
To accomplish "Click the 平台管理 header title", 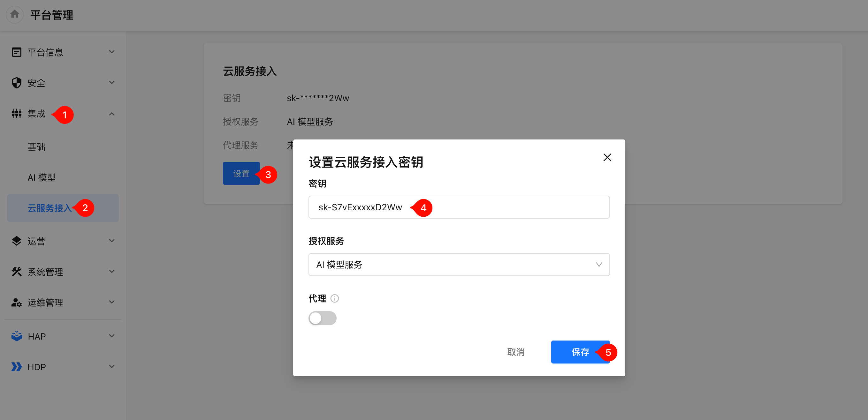I will [x=51, y=15].
